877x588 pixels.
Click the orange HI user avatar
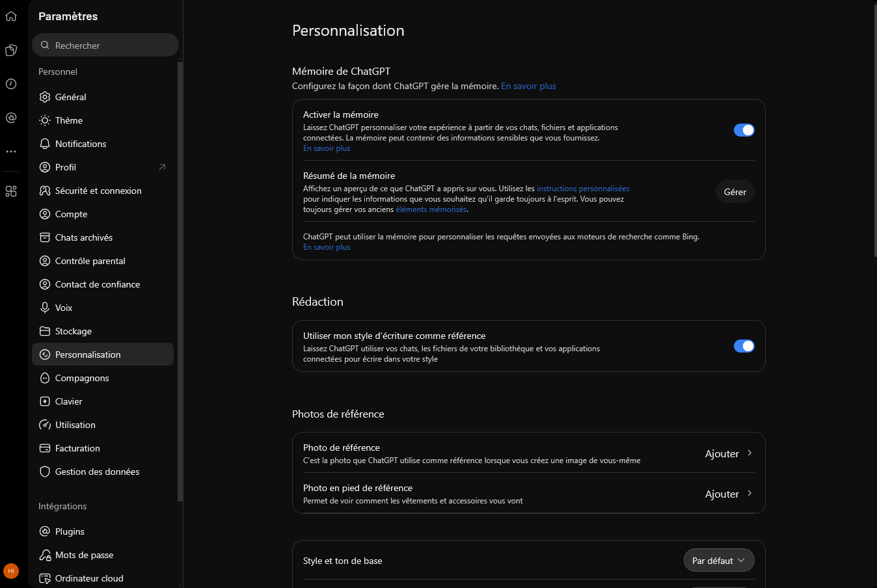(x=11, y=571)
